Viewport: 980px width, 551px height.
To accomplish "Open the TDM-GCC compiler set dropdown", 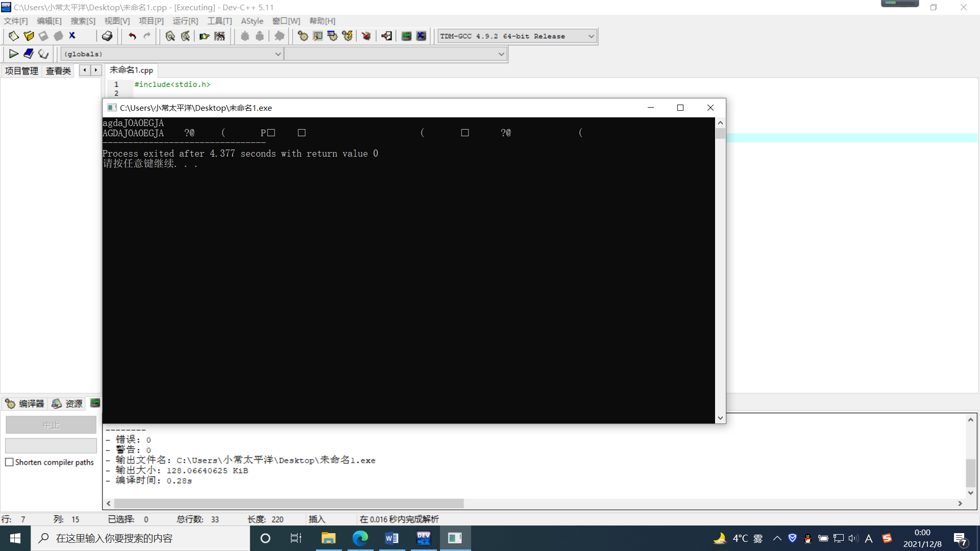I will (590, 36).
